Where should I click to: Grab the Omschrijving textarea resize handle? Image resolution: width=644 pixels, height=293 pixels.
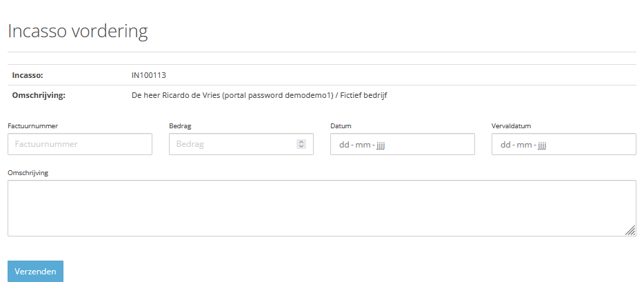coord(630,231)
